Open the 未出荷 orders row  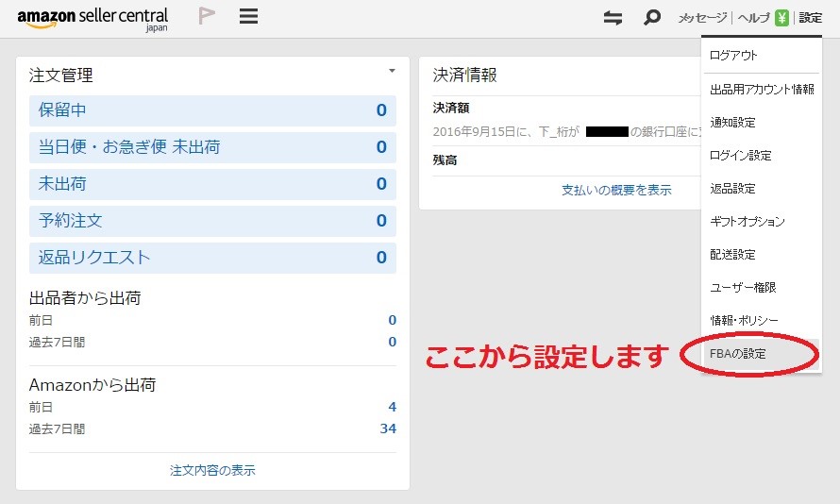point(212,184)
